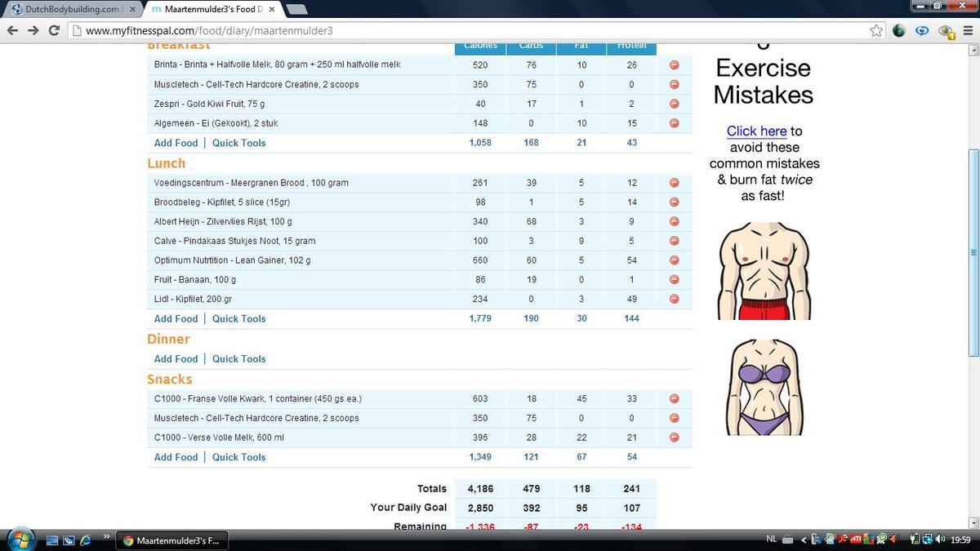The height and width of the screenshot is (551, 980).
Task: Switch to the DutchBodybuilding.com tab
Action: (x=72, y=10)
